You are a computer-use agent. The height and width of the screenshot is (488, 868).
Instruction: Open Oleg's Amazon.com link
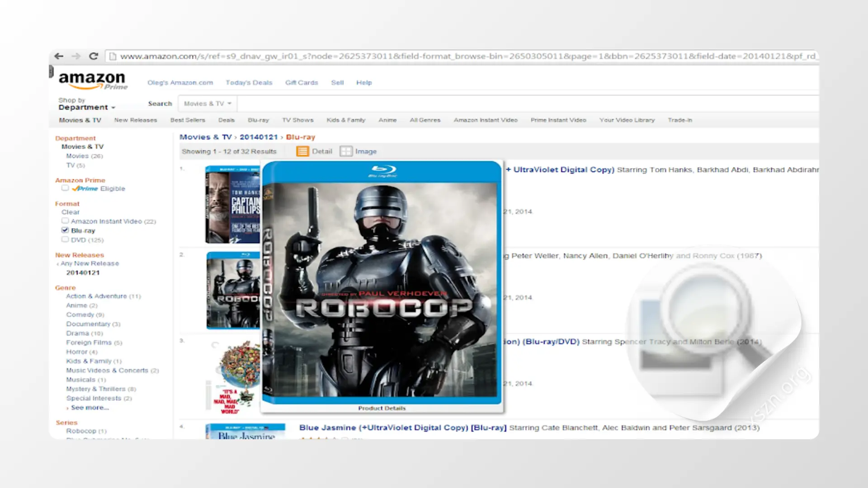point(180,83)
